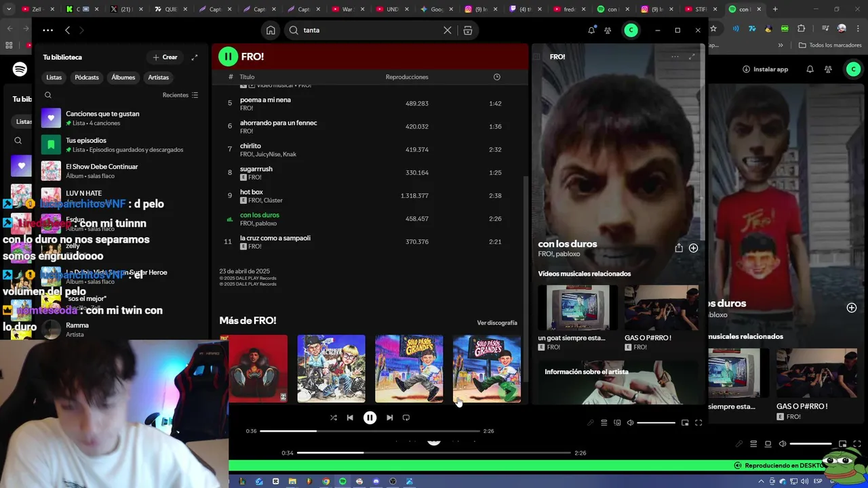
Task: Sort tracks by Reproducciones column
Action: tap(407, 77)
